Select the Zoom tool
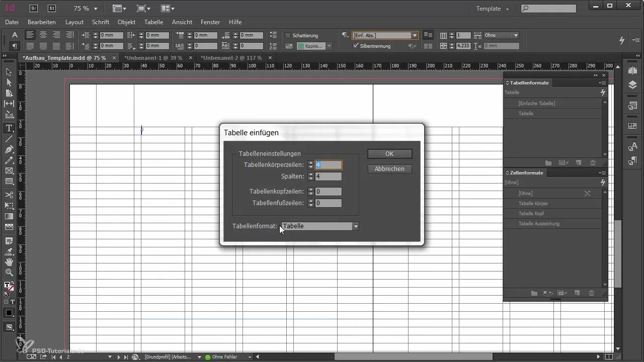644x362 pixels. 9,273
